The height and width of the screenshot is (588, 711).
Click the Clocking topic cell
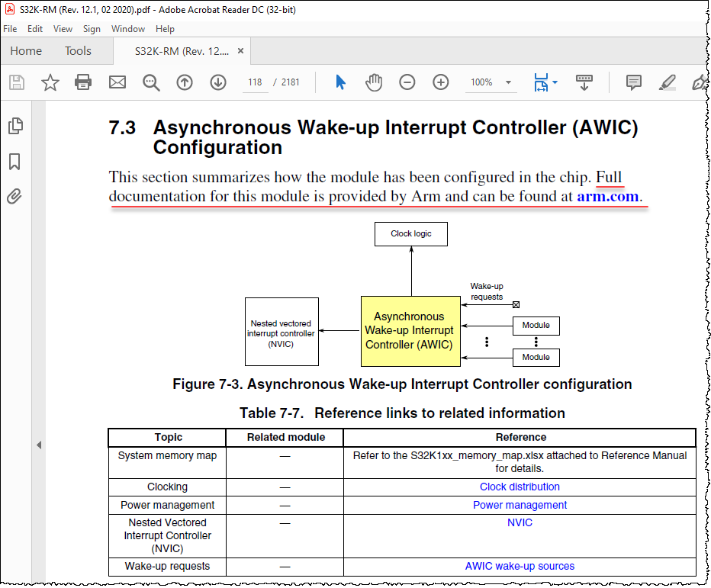pos(167,487)
